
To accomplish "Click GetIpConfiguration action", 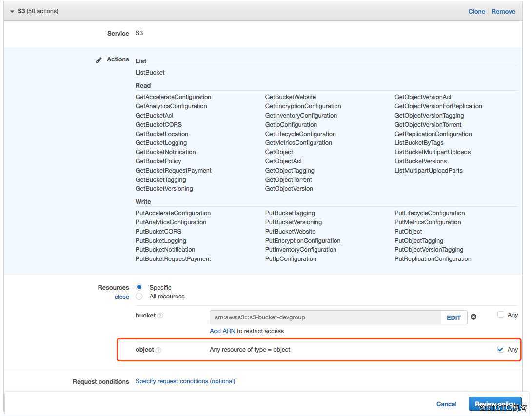I will 291,124.
